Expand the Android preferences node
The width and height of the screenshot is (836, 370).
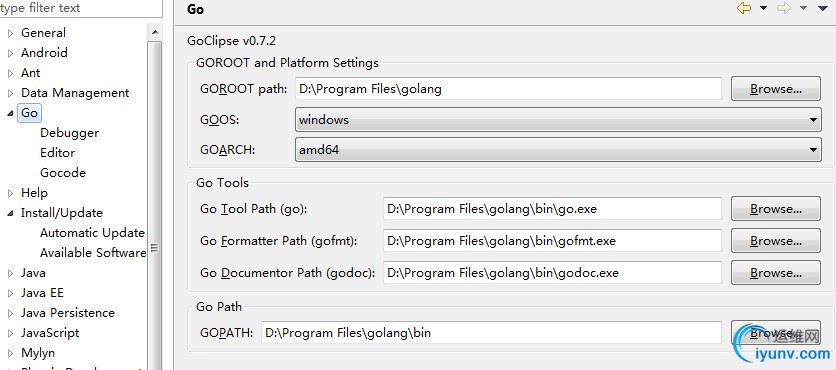coord(10,53)
